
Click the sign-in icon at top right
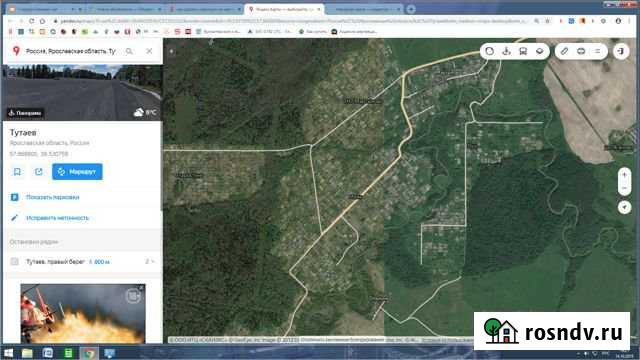pyautogui.click(x=621, y=51)
